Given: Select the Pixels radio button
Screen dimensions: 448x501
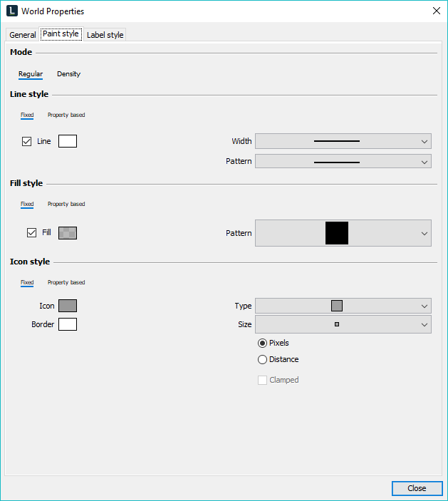Looking at the screenshot, I should coord(262,343).
